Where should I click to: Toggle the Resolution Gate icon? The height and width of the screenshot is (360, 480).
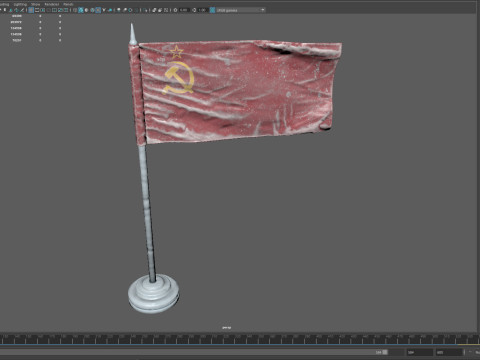[x=43, y=10]
